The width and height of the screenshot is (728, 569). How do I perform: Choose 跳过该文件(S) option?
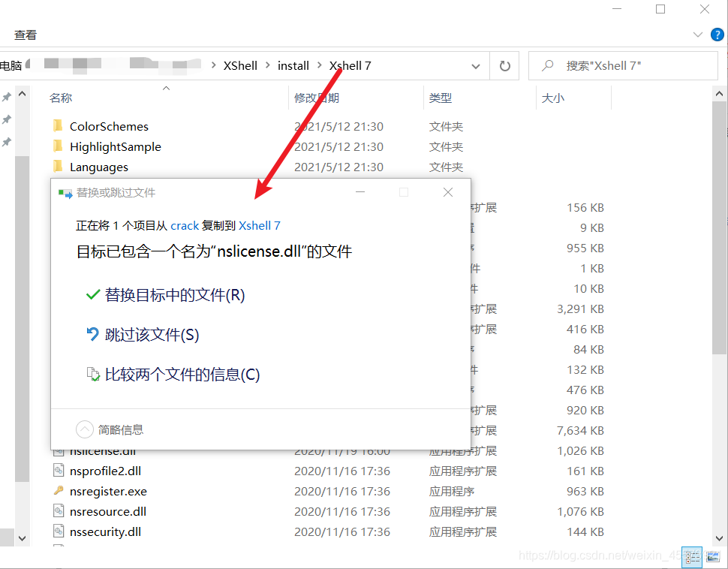pos(152,335)
